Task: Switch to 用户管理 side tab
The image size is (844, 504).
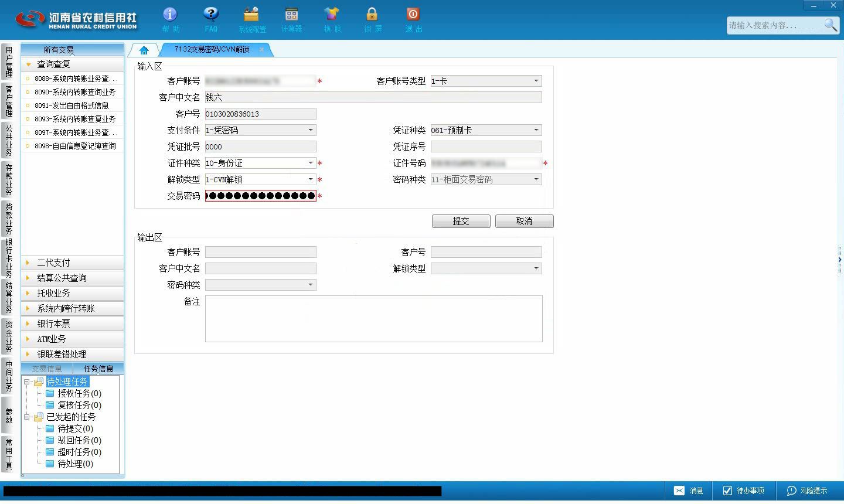Action: pos(9,62)
